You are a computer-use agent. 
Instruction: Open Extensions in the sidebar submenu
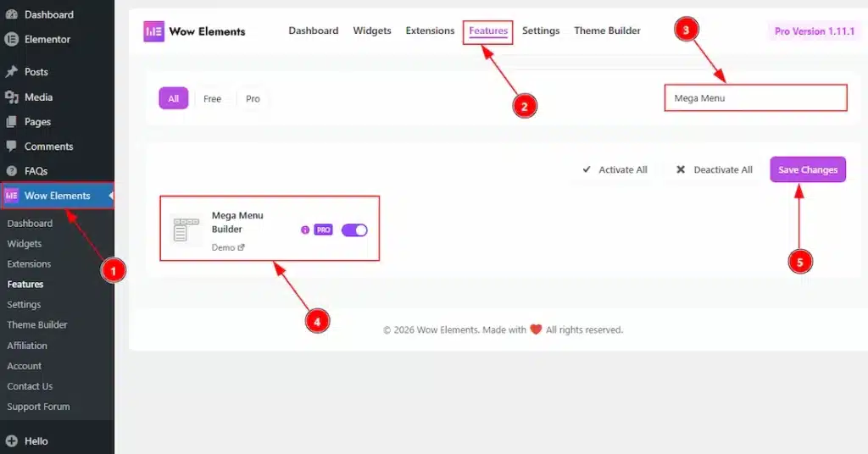(x=29, y=263)
